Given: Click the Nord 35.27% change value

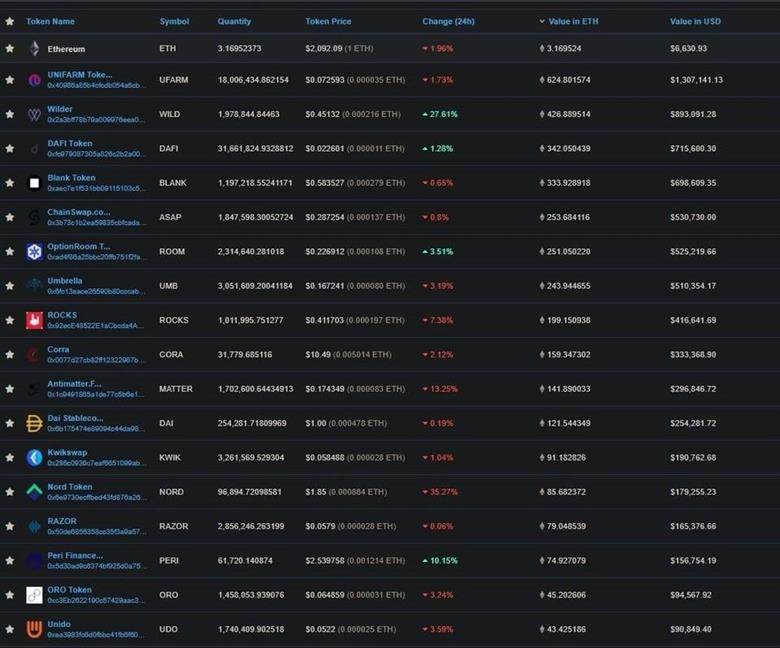Looking at the screenshot, I should tap(440, 492).
